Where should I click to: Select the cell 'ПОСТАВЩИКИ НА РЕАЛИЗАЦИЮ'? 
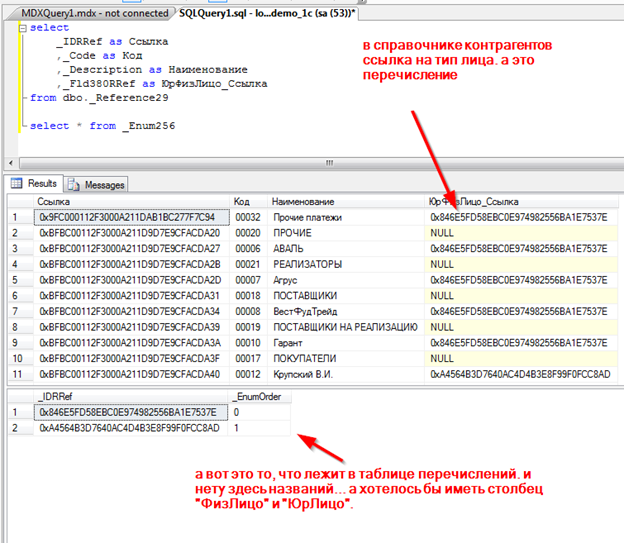coord(346,327)
